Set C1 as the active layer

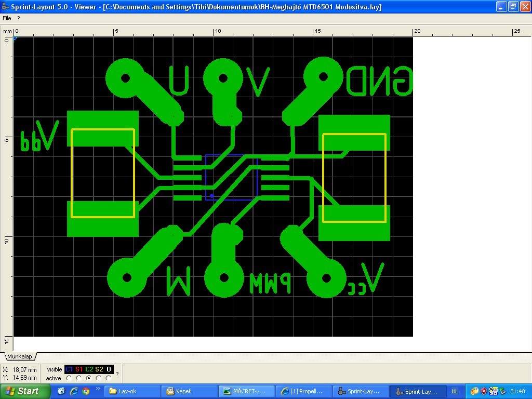coord(69,378)
